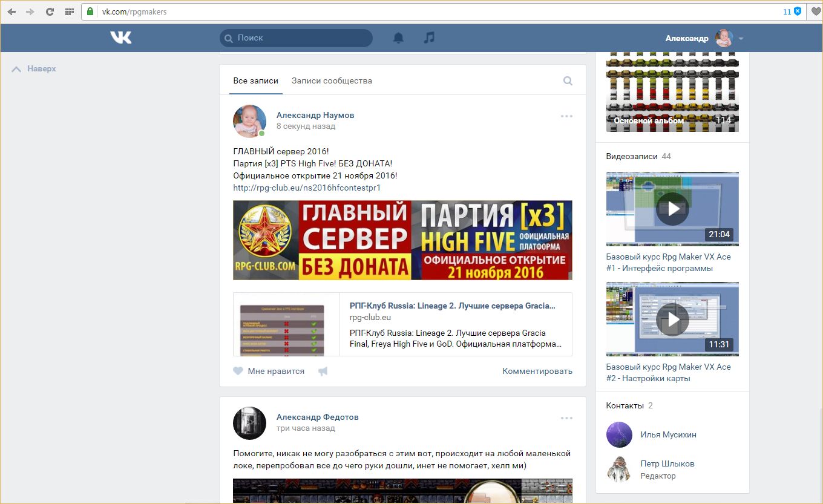
Task: Open Базовый курс #2 Настройки карты link
Action: tap(669, 373)
